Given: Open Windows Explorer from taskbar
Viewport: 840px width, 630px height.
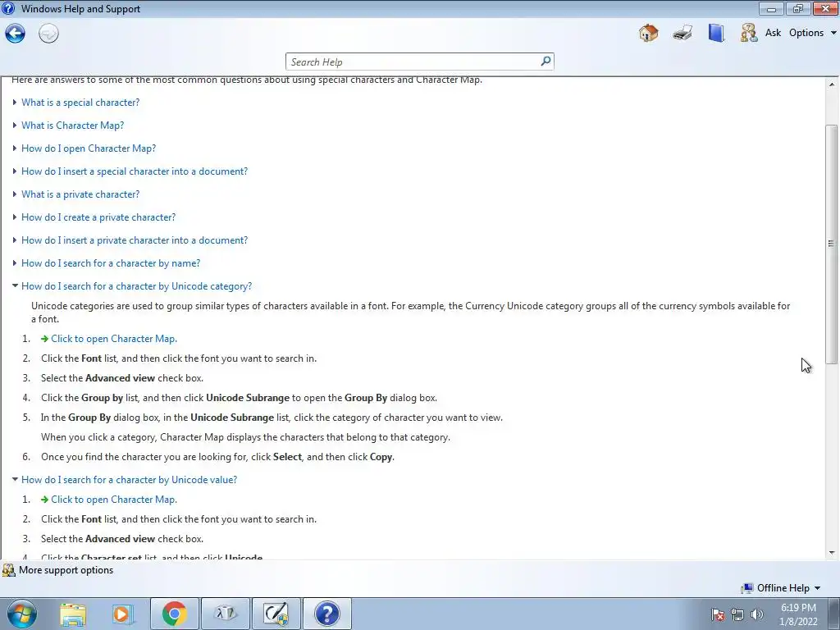Looking at the screenshot, I should click(x=73, y=614).
